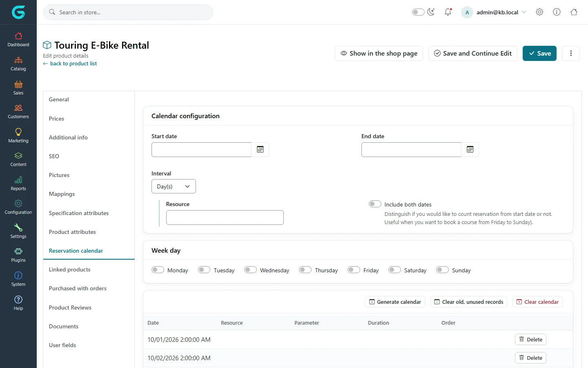Click the info icon in the top bar
588x368 pixels.
[x=557, y=12]
